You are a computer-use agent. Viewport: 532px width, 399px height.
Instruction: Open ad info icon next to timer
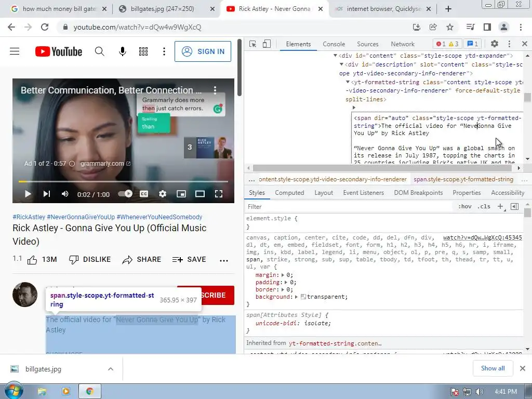tap(72, 164)
